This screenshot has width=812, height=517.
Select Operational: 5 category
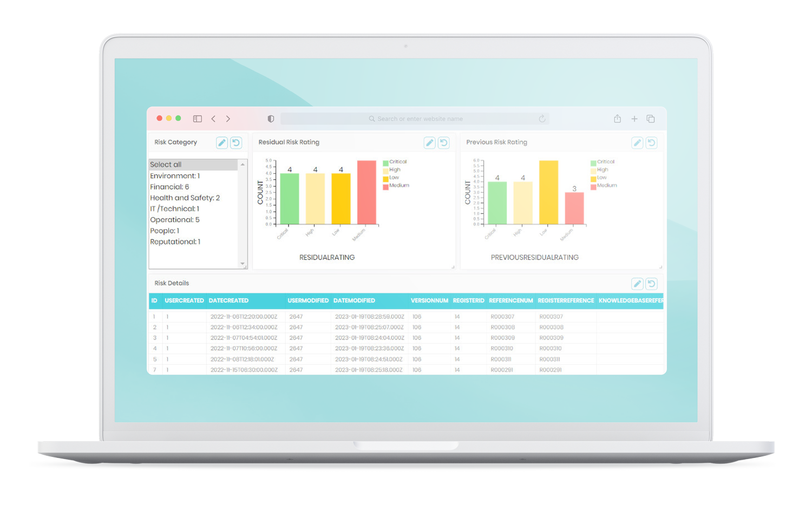coord(193,220)
